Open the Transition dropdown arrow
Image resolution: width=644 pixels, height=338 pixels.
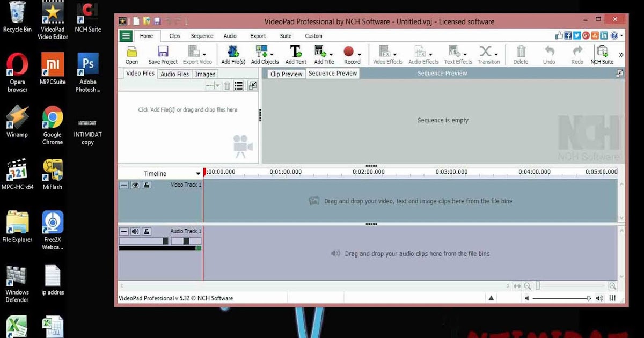(496, 54)
